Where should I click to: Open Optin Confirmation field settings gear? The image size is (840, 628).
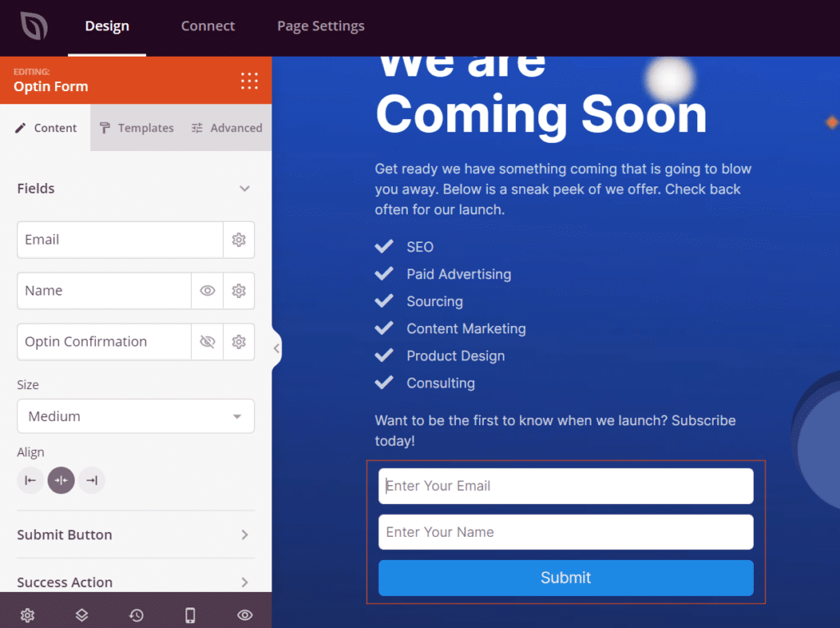[x=239, y=342]
